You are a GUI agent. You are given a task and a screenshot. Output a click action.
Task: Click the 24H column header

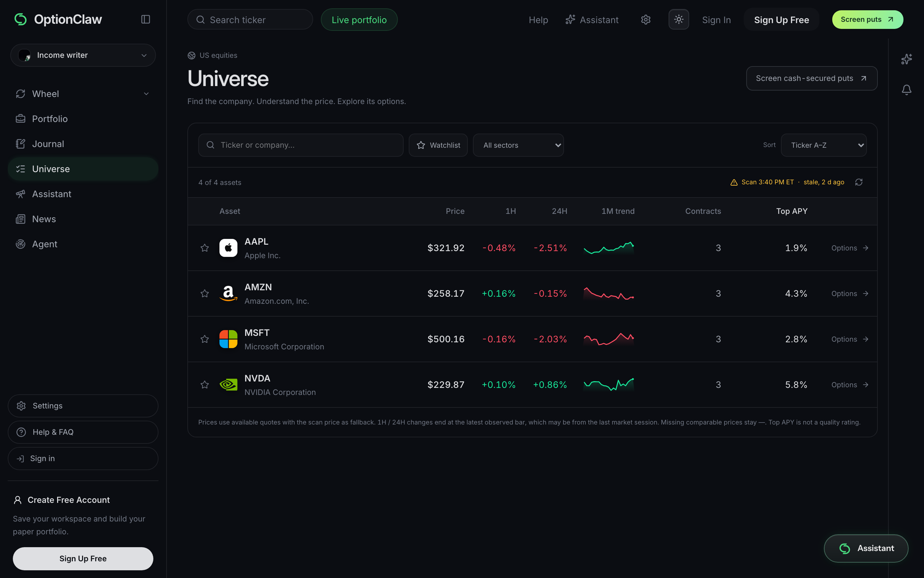[x=559, y=211]
